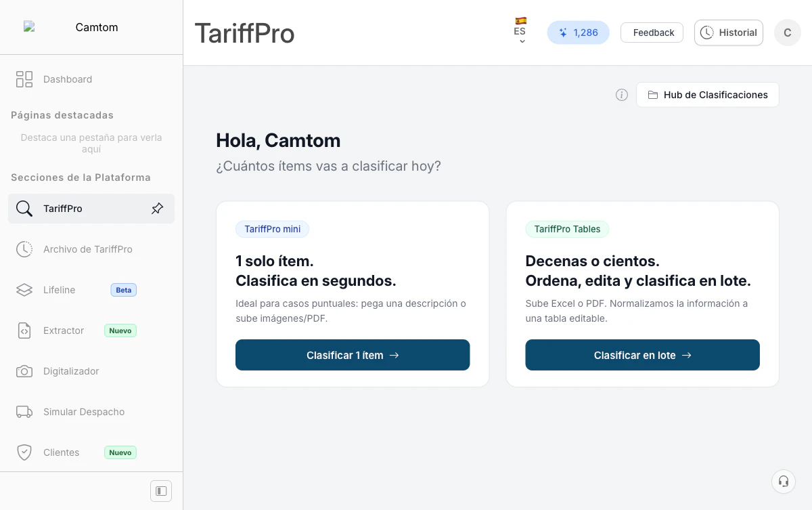The height and width of the screenshot is (510, 812).
Task: Click the headset support icon
Action: pos(783,481)
